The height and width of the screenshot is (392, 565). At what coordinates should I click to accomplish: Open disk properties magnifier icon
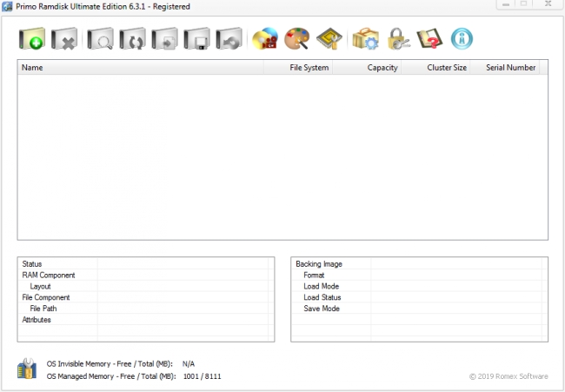coord(100,38)
